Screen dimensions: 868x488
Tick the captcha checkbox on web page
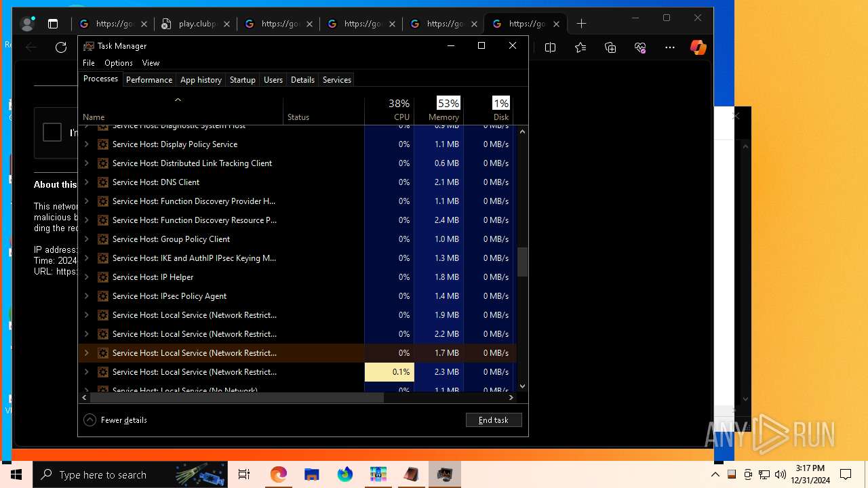[52, 132]
